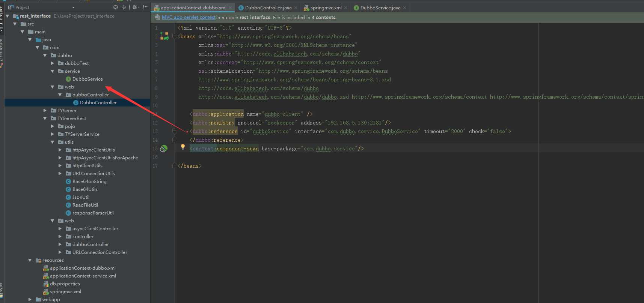Open springmvc.xml in resources folder

(x=62, y=292)
